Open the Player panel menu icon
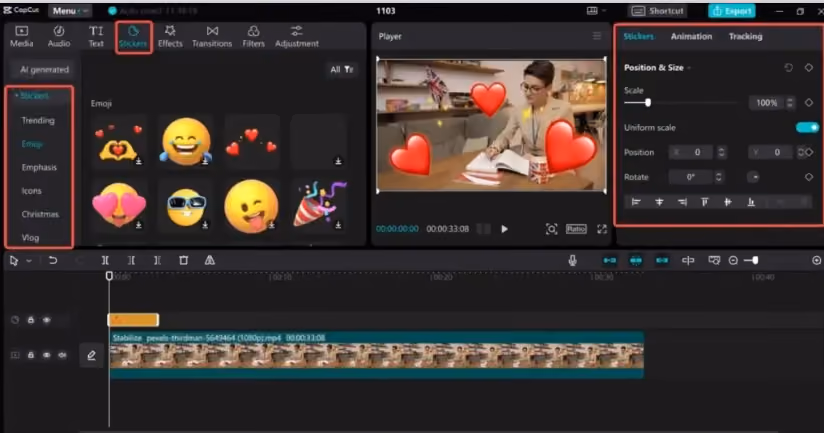Screen dimensions: 824x433 point(597,36)
